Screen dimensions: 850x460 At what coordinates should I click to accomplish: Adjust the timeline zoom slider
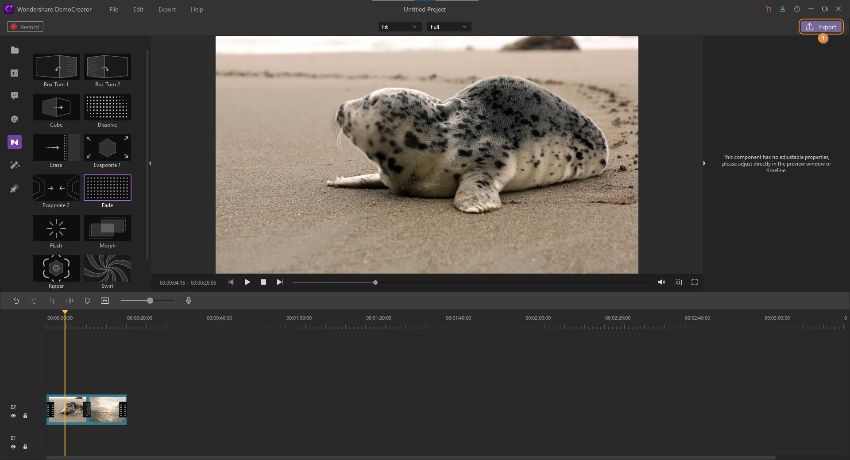point(147,301)
